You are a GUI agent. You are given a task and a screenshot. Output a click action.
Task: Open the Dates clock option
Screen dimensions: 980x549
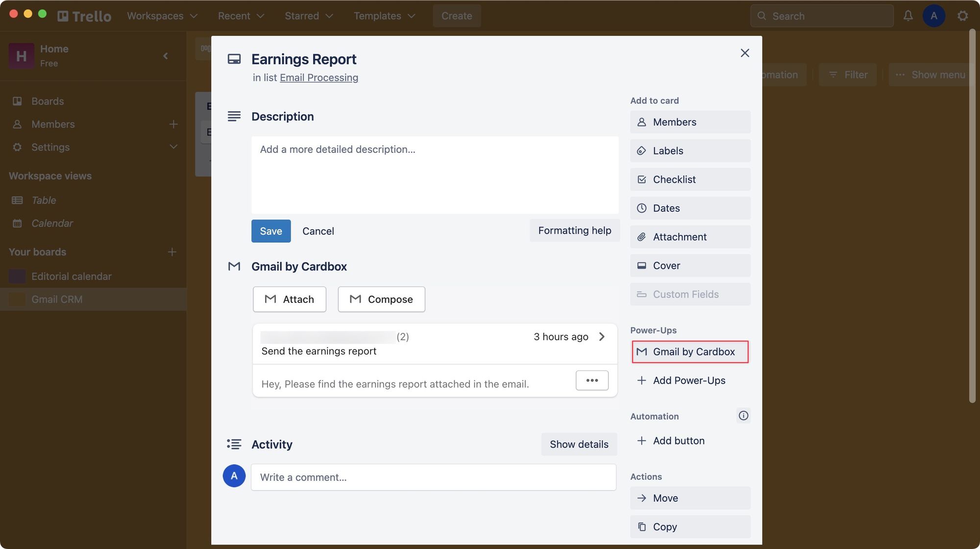[690, 208]
